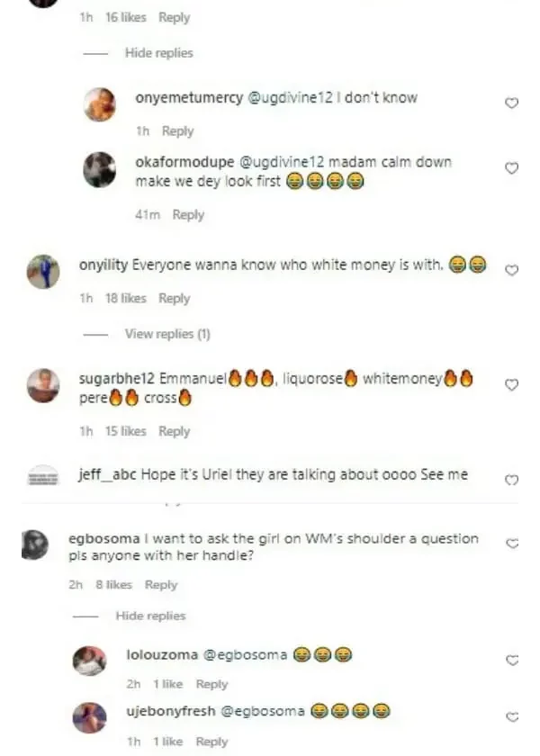Like egbosoma's comment with heart

click(512, 544)
